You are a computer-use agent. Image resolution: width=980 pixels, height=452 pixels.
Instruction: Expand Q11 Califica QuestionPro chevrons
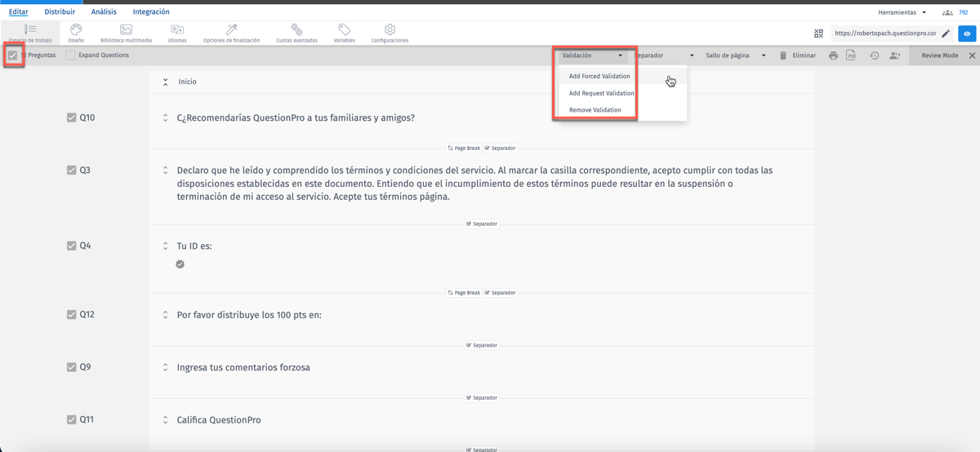[165, 420]
